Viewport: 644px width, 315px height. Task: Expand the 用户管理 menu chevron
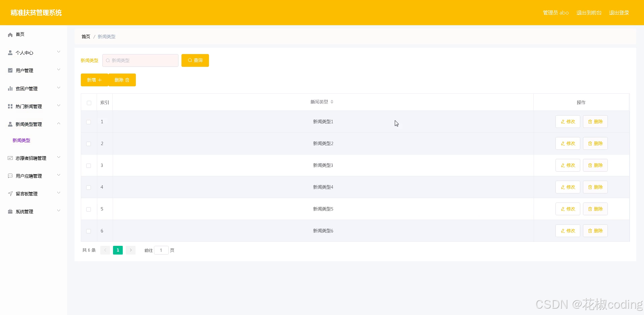(59, 70)
